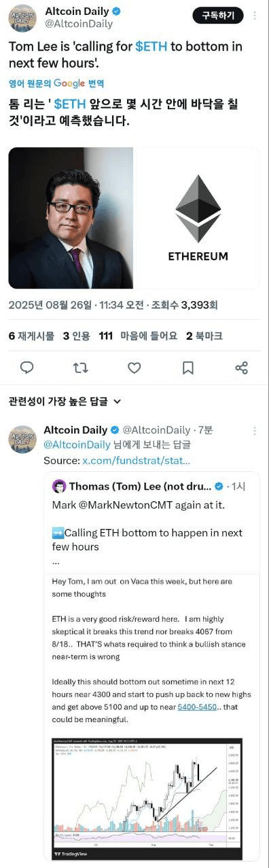This screenshot has width=269, height=868.
Task: Bookmark the tweet with the bookmark icon
Action: coord(188,368)
